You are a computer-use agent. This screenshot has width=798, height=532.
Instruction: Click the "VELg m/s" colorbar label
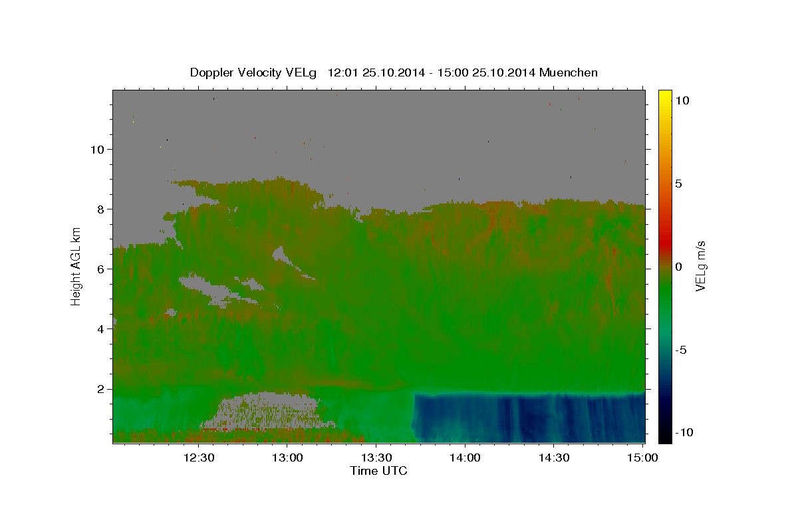point(700,266)
